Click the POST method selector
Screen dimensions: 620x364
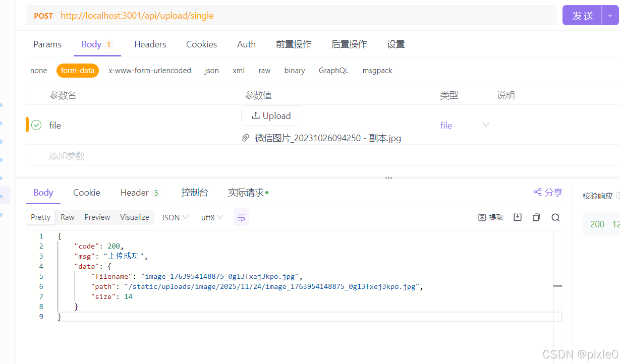click(x=43, y=16)
